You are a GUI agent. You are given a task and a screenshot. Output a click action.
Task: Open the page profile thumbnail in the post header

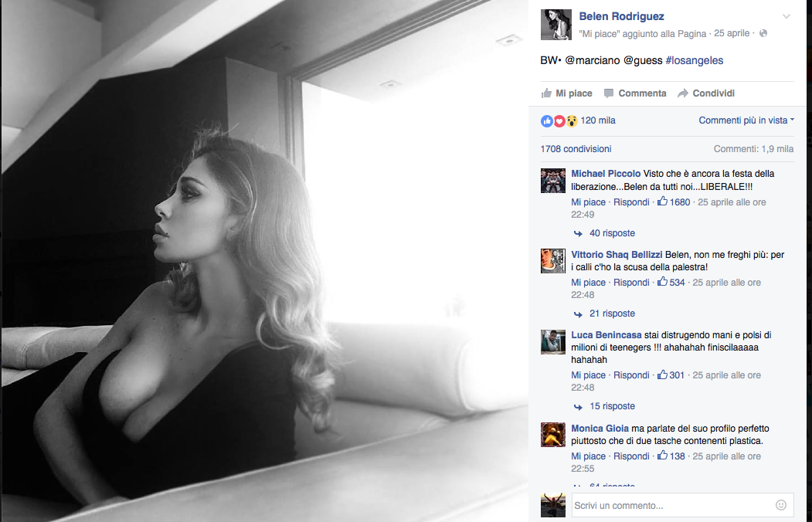pos(555,25)
